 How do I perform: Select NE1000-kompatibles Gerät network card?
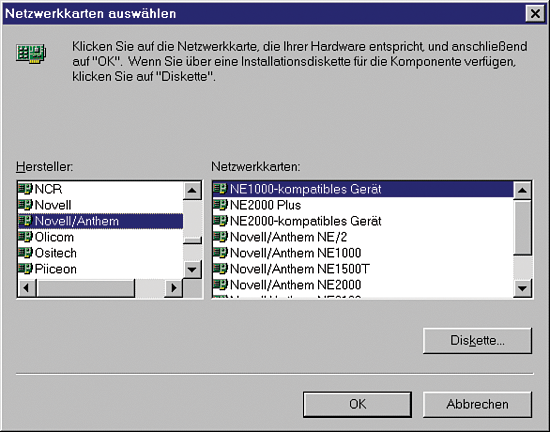[363, 189]
